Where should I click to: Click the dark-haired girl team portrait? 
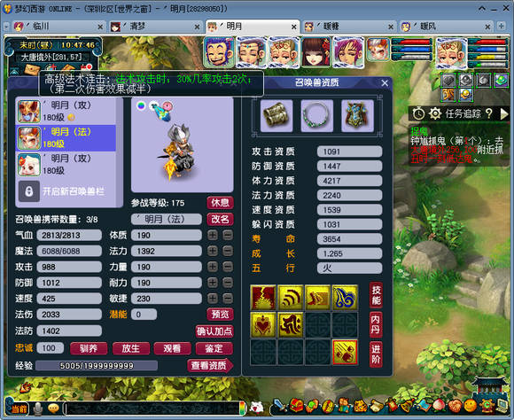pyautogui.click(x=316, y=53)
